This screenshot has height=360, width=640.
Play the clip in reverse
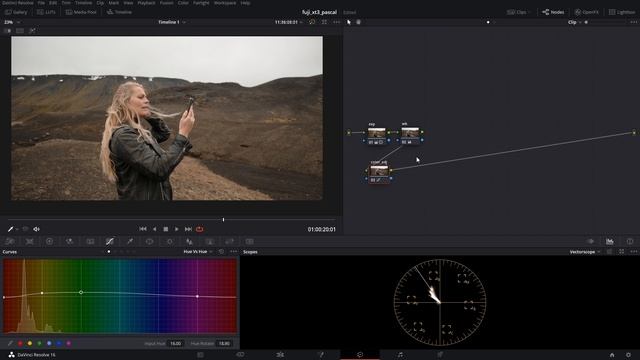154,229
